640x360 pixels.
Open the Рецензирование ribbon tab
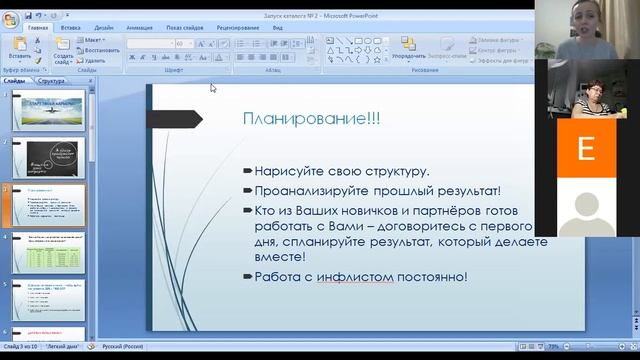pos(238,28)
